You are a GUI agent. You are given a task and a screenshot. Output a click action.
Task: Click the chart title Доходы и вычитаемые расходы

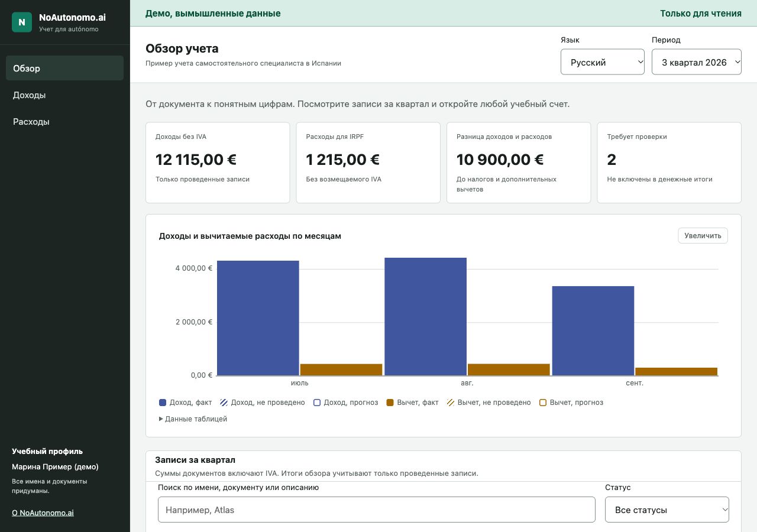coord(250,236)
